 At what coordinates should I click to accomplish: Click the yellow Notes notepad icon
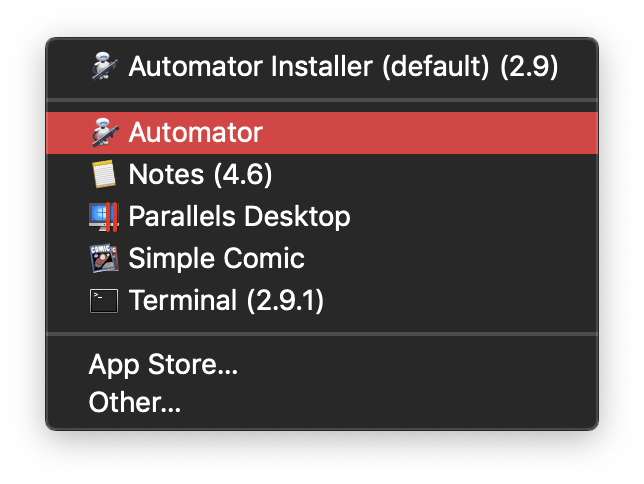(x=104, y=174)
